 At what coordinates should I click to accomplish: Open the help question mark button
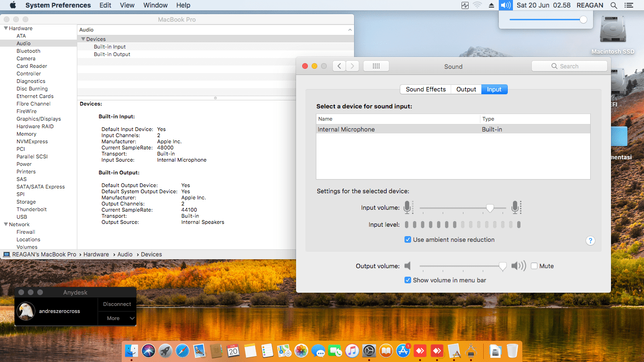(590, 241)
